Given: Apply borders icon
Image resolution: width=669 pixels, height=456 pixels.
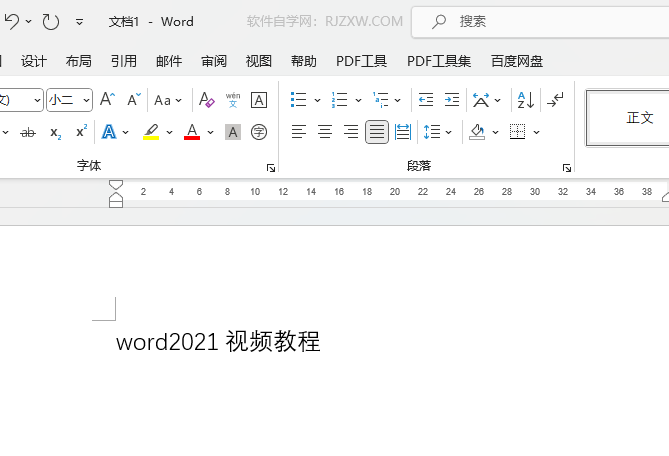Looking at the screenshot, I should click(518, 132).
